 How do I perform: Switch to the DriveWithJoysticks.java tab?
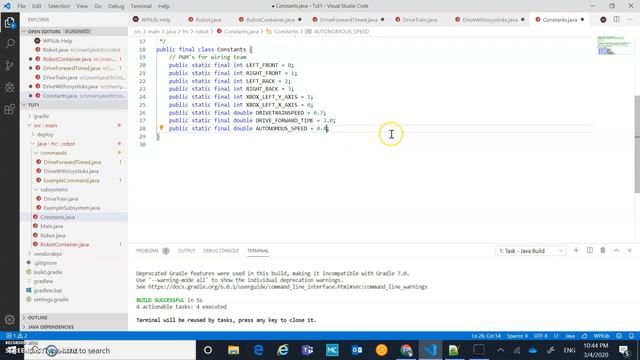click(489, 20)
